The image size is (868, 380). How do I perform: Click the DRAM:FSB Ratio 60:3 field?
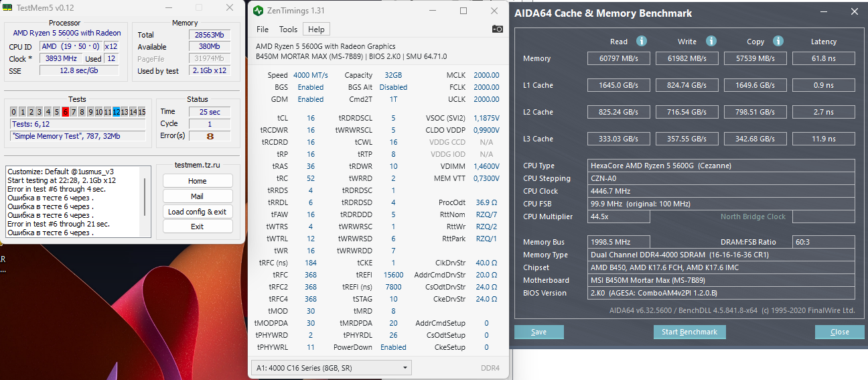coord(823,242)
